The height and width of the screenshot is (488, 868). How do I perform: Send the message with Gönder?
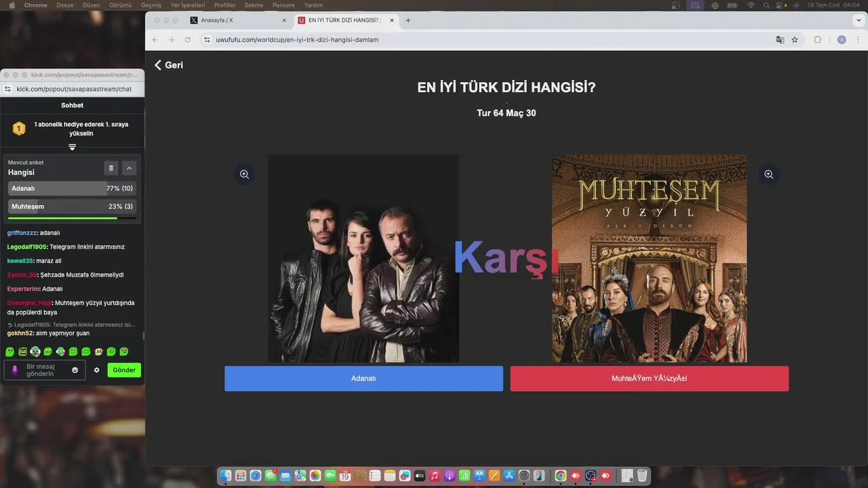click(x=124, y=370)
